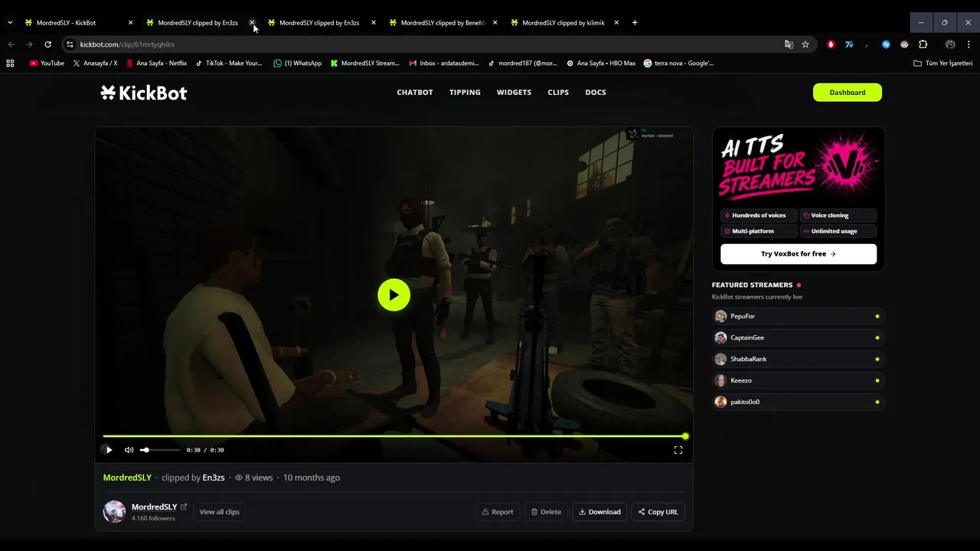The height and width of the screenshot is (551, 980).
Task: Open the tab search dropdown arrow
Action: 10,23
